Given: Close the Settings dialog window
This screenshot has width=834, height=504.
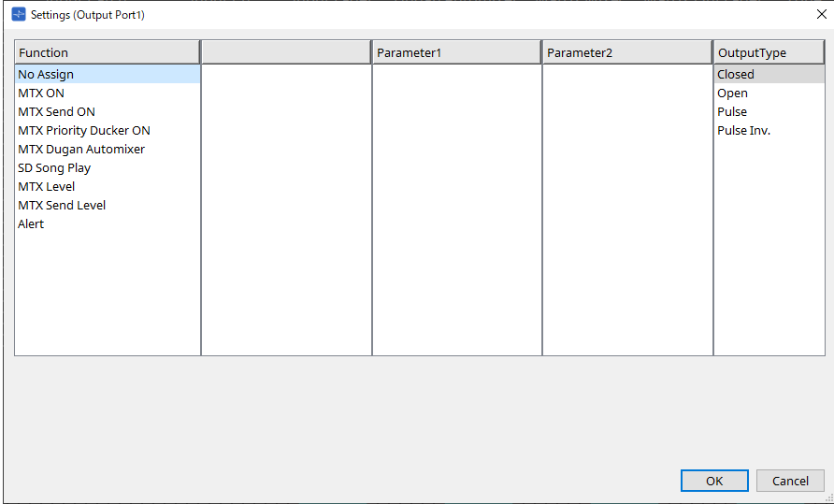Looking at the screenshot, I should click(821, 14).
